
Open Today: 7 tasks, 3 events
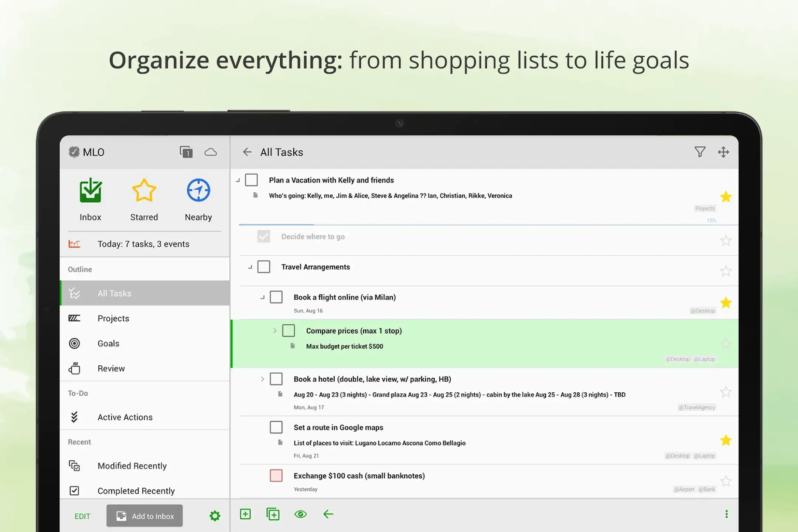(x=145, y=244)
